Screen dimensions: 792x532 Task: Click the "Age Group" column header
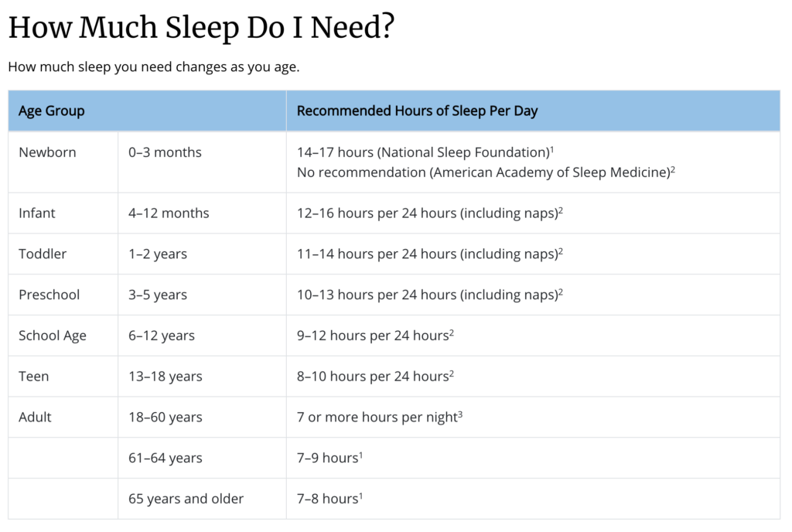point(51,111)
